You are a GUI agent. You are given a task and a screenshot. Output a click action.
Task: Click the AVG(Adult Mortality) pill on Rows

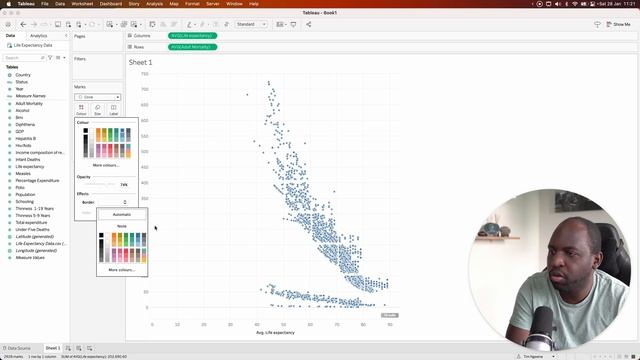(x=192, y=47)
